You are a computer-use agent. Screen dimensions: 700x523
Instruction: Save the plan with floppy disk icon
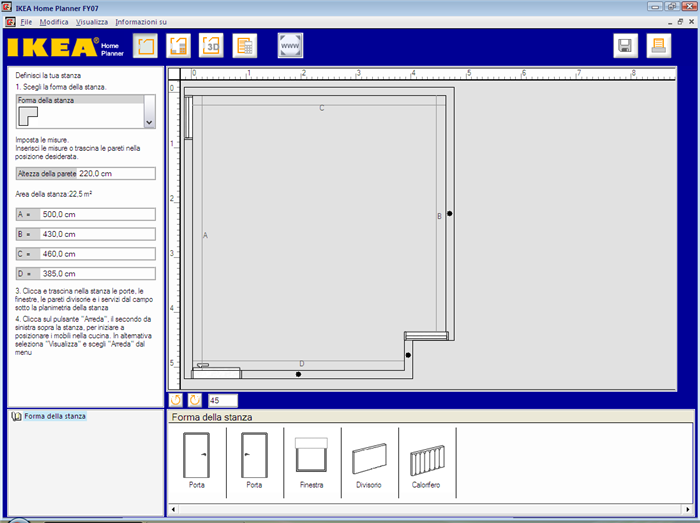point(625,46)
